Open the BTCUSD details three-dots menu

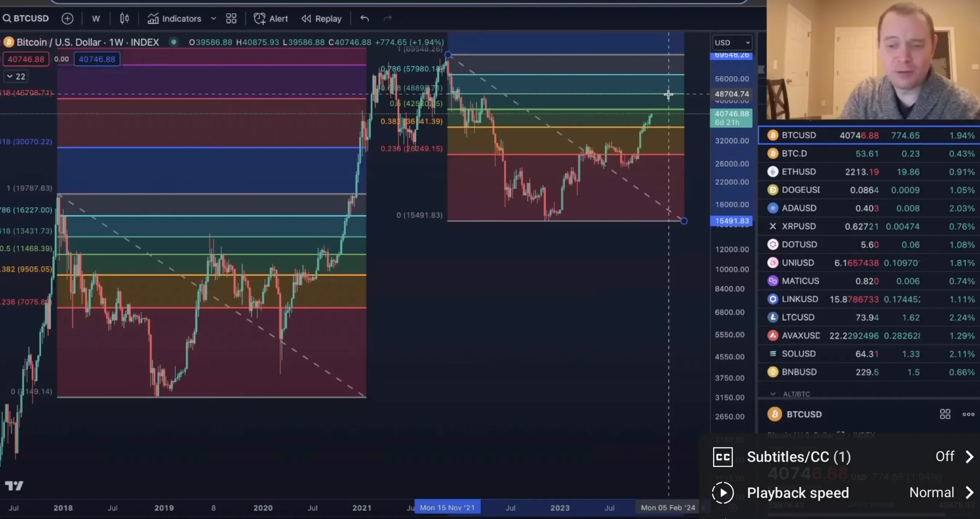coord(968,414)
